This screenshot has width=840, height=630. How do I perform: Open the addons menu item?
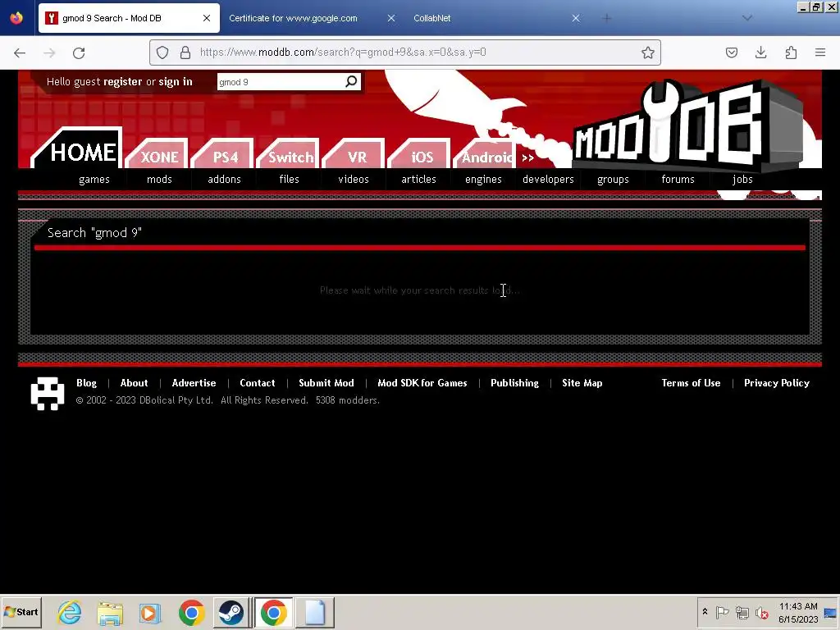click(225, 180)
